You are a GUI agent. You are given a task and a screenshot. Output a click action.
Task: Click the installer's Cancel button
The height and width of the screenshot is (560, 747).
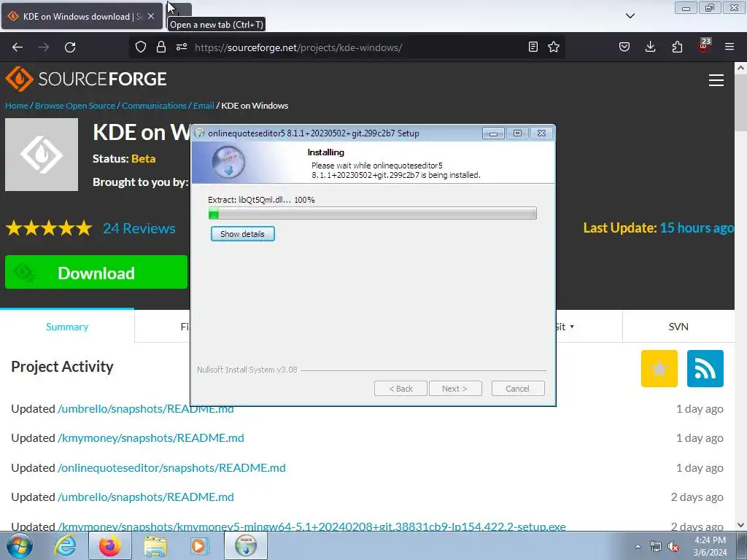[518, 389]
